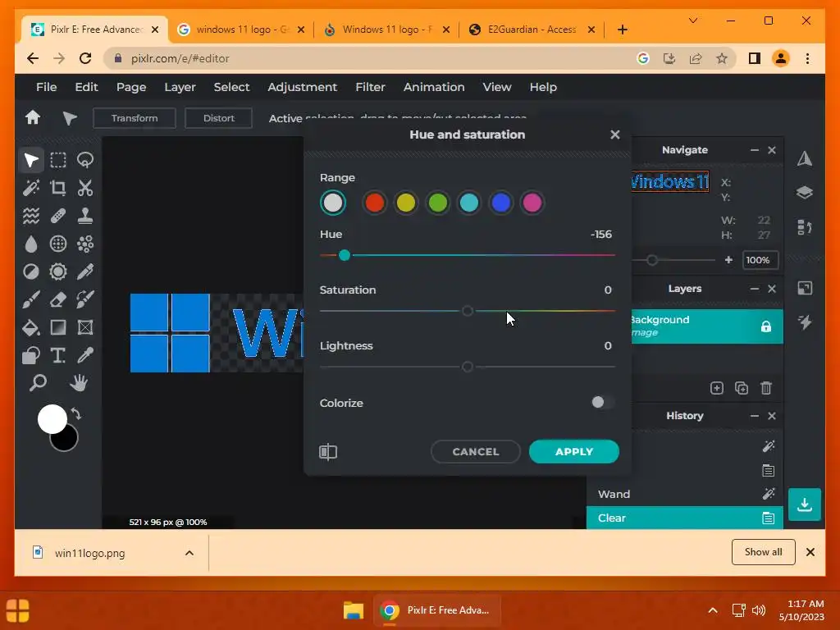
Task: Click the address bar URL
Action: click(180, 58)
